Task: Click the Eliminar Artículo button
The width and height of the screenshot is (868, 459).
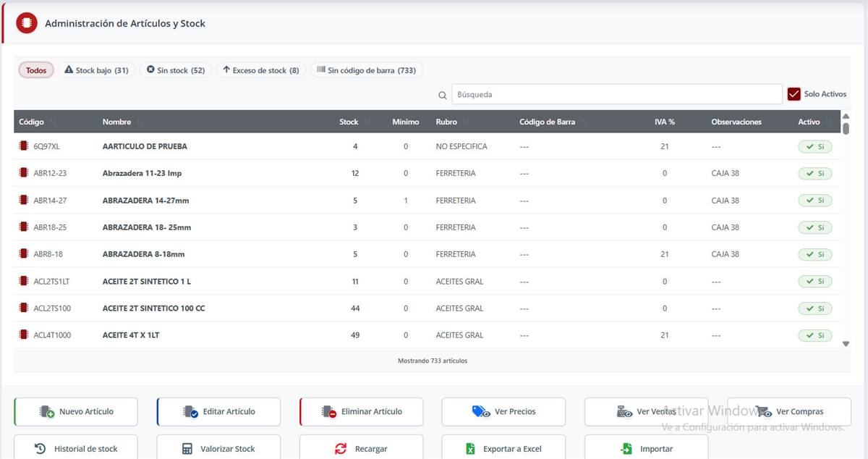Action: [361, 411]
